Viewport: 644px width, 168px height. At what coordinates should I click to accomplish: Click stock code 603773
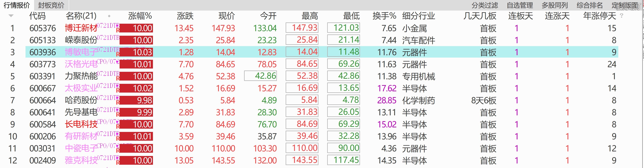tap(42, 64)
